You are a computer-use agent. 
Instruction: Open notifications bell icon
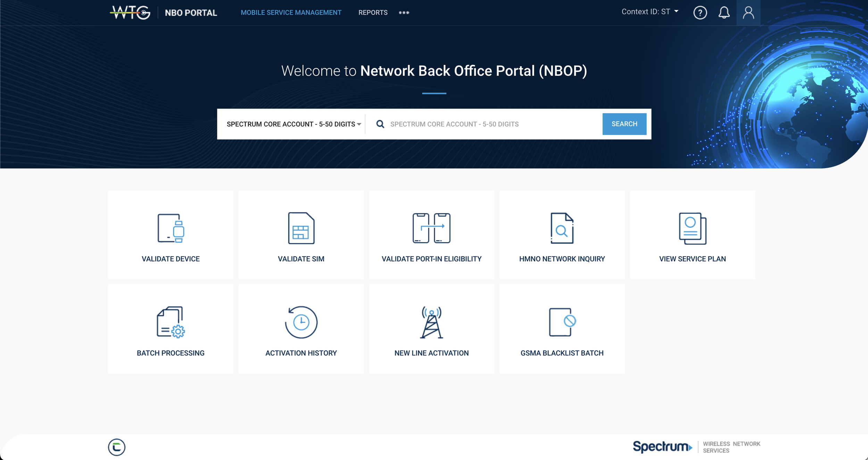(x=724, y=13)
